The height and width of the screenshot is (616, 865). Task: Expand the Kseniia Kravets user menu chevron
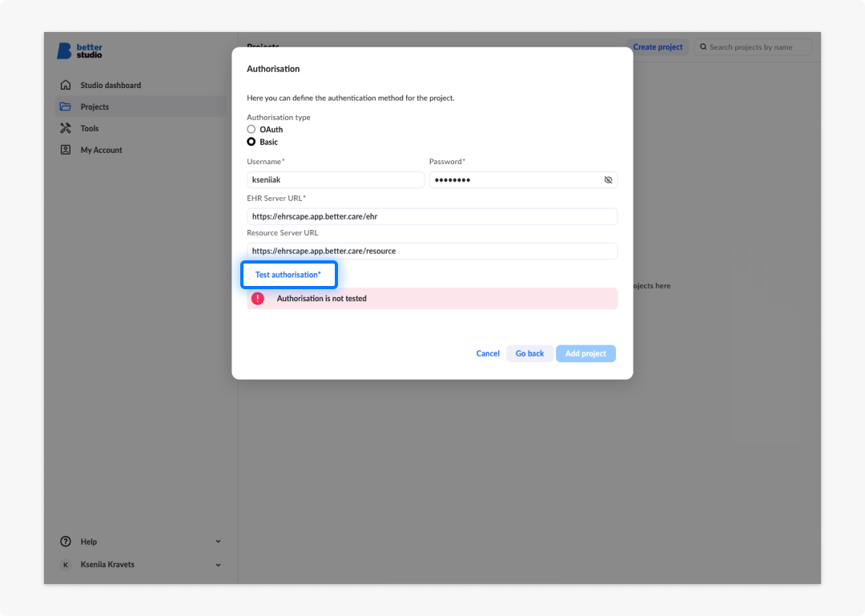tap(219, 565)
